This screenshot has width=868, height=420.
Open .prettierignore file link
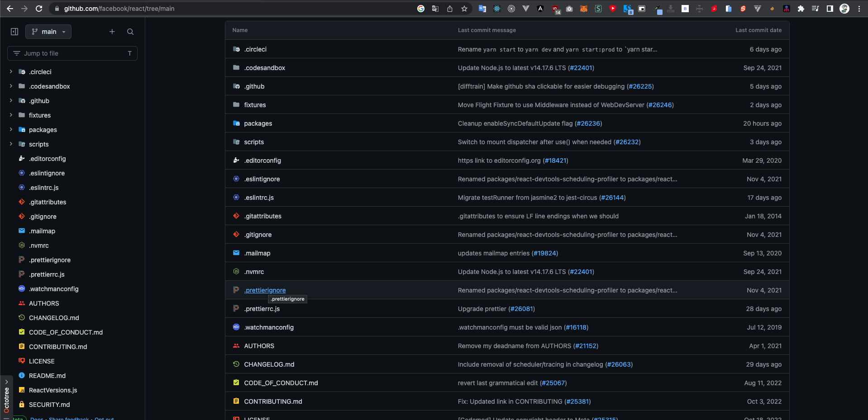coord(265,290)
